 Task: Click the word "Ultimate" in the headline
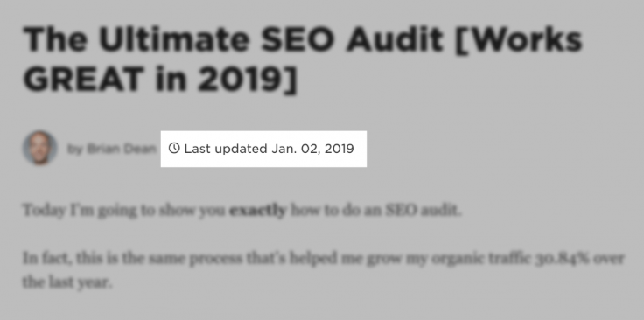pyautogui.click(x=174, y=39)
